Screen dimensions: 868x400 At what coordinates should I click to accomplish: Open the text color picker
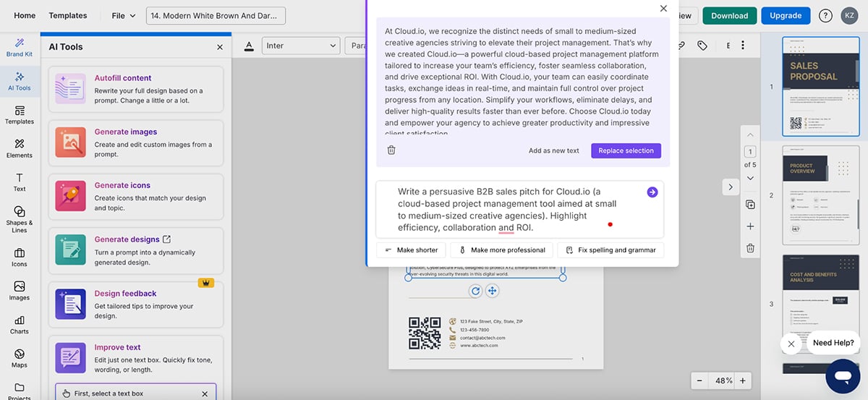249,46
